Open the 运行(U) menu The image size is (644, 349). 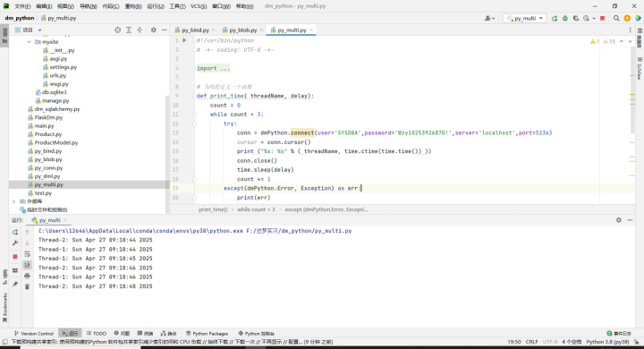point(156,6)
